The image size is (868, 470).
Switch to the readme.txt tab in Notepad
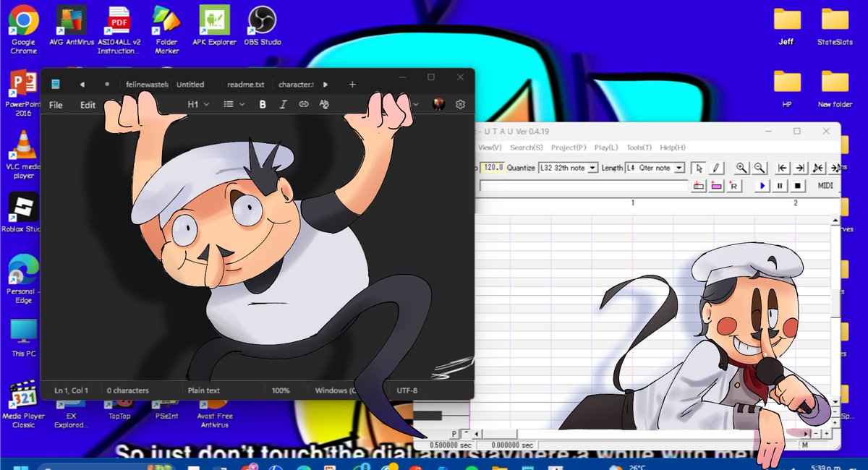pyautogui.click(x=246, y=85)
